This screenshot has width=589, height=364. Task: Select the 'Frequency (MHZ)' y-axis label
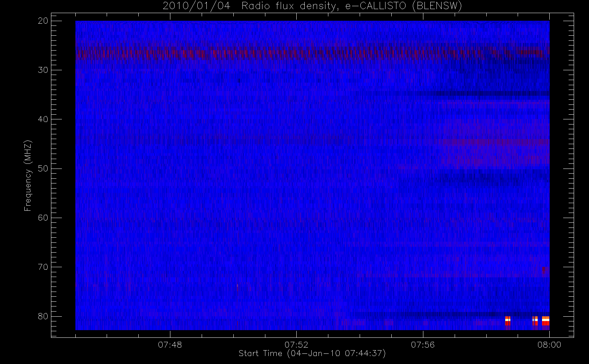[x=28, y=175]
